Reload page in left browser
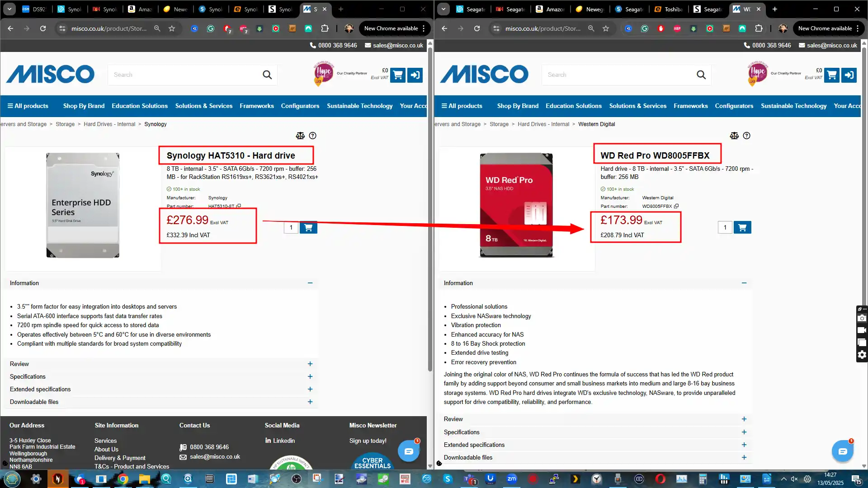The height and width of the screenshot is (488, 868). click(43, 28)
